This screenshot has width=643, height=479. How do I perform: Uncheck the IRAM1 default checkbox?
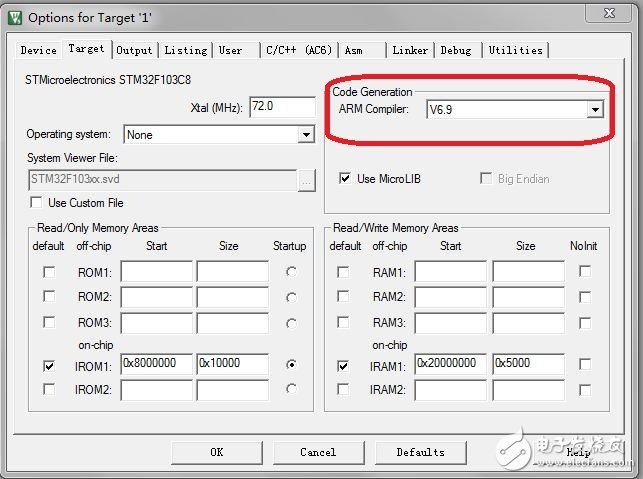coord(343,366)
